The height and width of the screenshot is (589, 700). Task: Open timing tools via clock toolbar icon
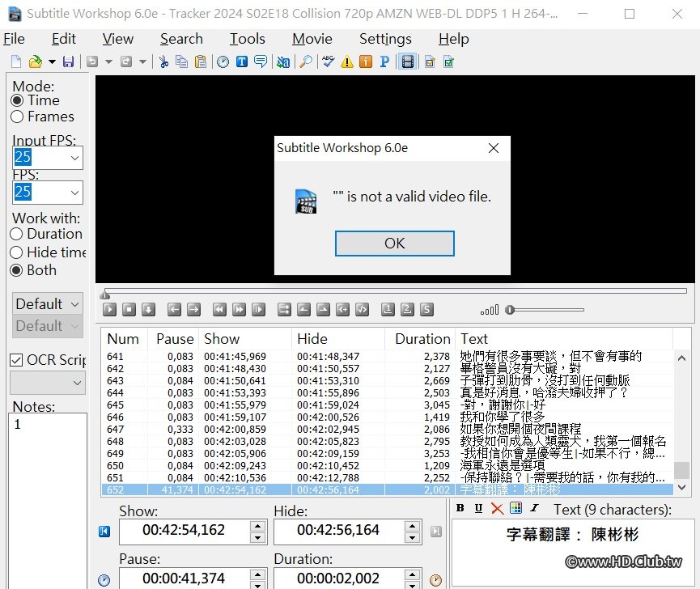pyautogui.click(x=223, y=61)
